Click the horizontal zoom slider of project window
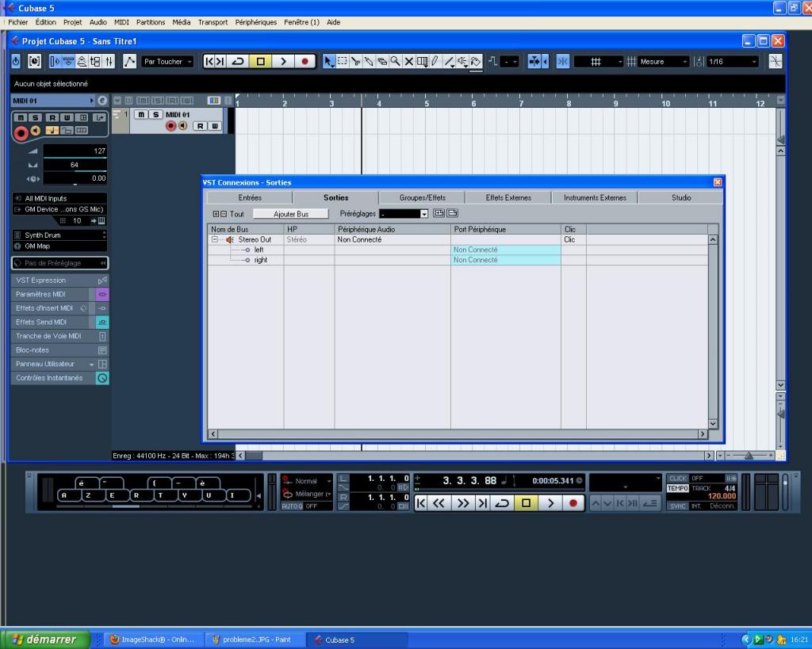This screenshot has width=812, height=649. 749,456
